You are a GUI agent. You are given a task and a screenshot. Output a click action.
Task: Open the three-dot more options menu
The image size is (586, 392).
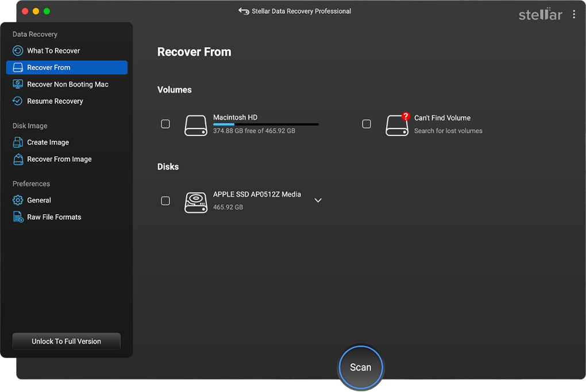pos(574,15)
